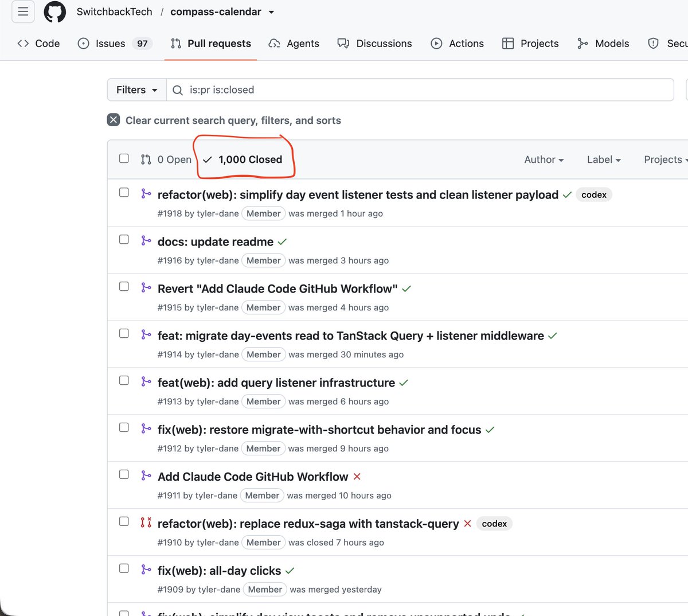Open PR fix(web): all-day clicks
Image resolution: width=688 pixels, height=616 pixels.
(x=220, y=571)
